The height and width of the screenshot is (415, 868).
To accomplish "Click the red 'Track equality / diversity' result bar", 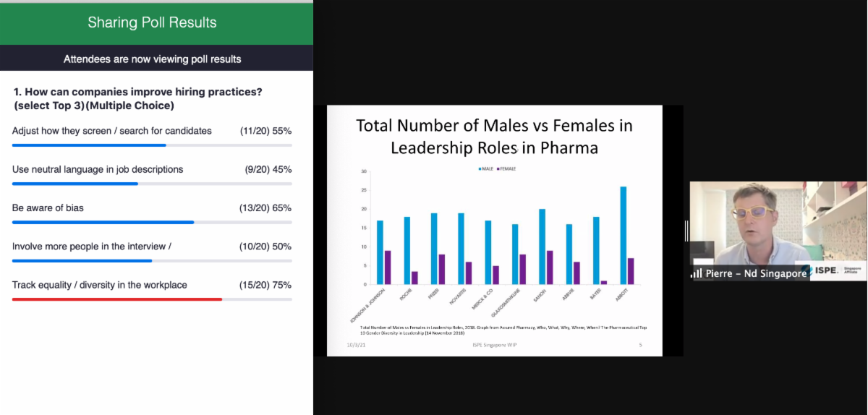I will [117, 299].
